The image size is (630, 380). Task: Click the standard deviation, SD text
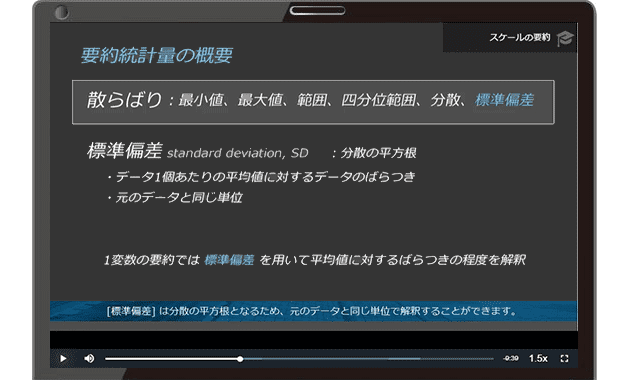point(237,153)
